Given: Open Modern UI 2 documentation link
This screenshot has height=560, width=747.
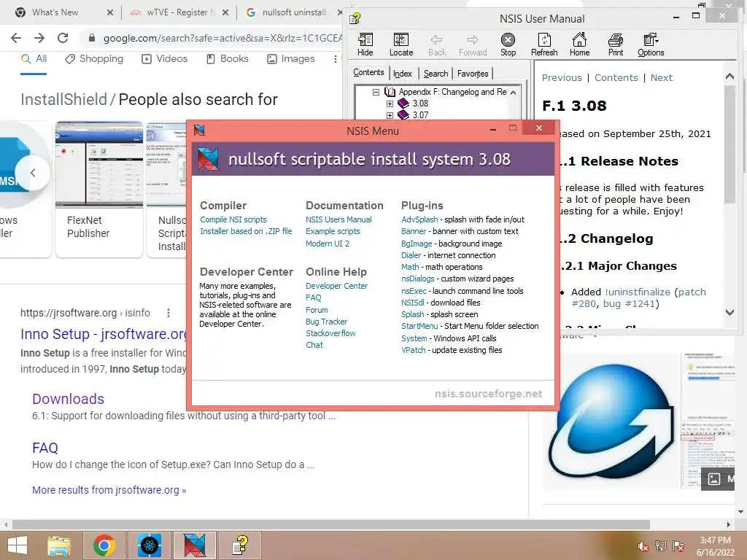Looking at the screenshot, I should click(328, 244).
